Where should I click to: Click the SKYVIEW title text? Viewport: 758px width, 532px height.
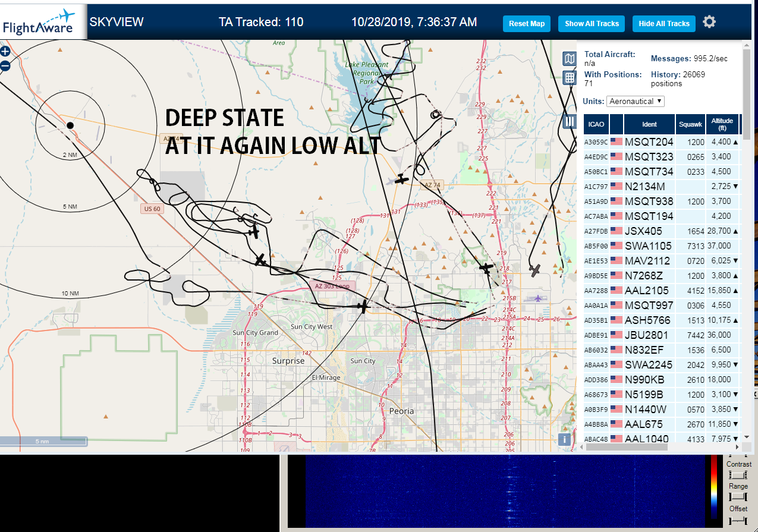pyautogui.click(x=117, y=23)
